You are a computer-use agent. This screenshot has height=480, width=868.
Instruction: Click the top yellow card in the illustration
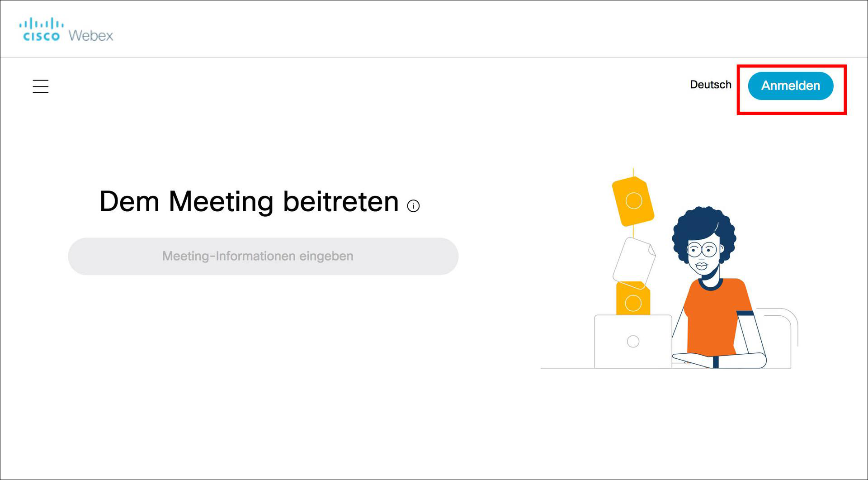click(x=633, y=201)
